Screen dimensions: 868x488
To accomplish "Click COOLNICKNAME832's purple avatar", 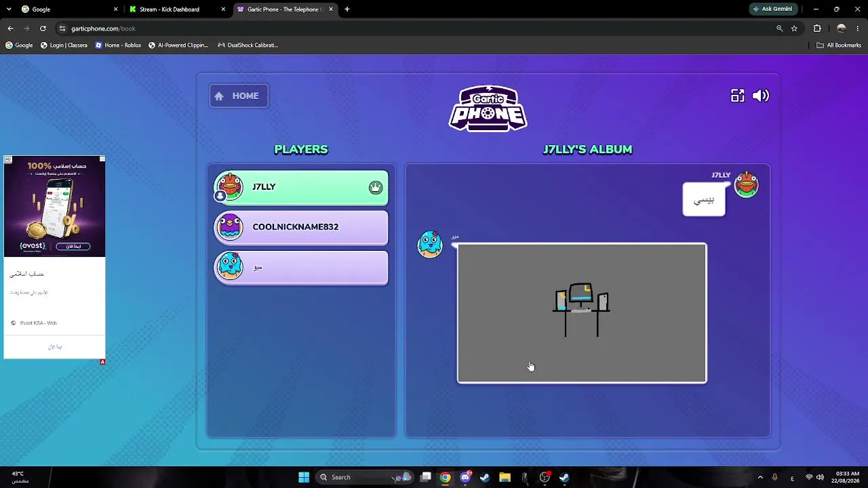I will pos(230,226).
